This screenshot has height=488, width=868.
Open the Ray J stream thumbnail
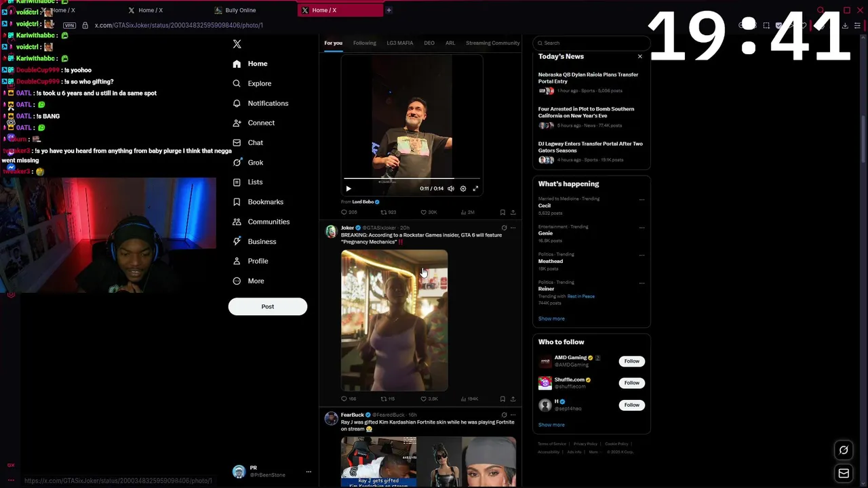[x=378, y=462]
